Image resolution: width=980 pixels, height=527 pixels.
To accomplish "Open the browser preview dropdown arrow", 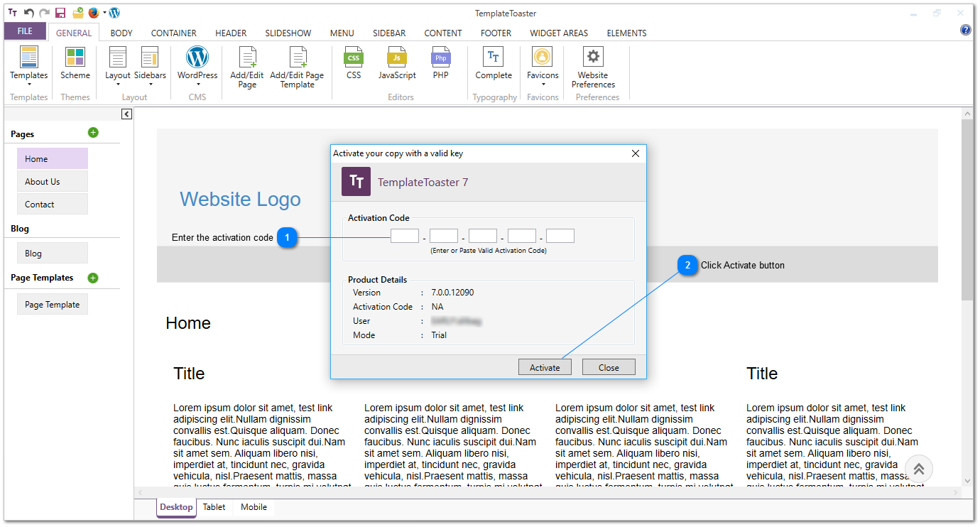I will 104,13.
